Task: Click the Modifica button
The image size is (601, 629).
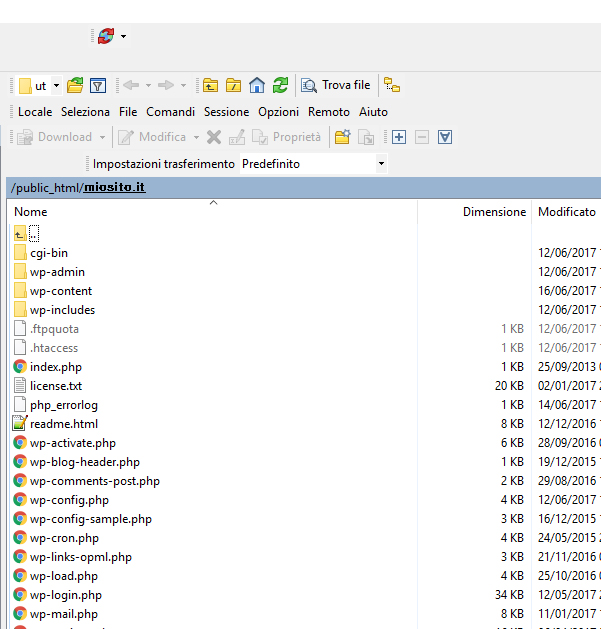Action: click(x=152, y=137)
